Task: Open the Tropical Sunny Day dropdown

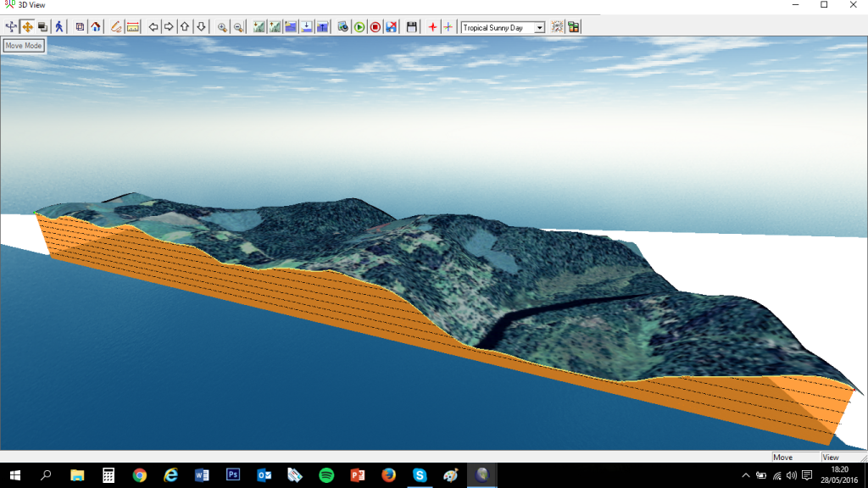Action: coord(539,28)
